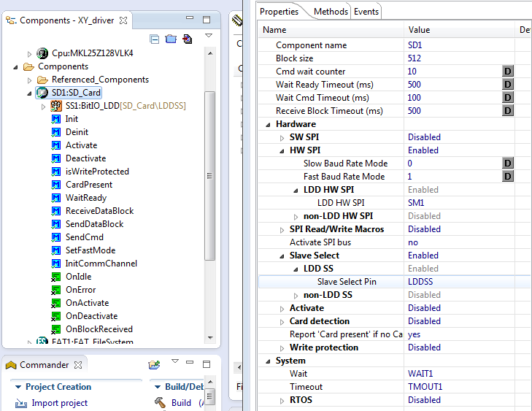Image resolution: width=532 pixels, height=411 pixels.
Task: Click the Commander open folder toolbar icon
Action: (x=155, y=365)
